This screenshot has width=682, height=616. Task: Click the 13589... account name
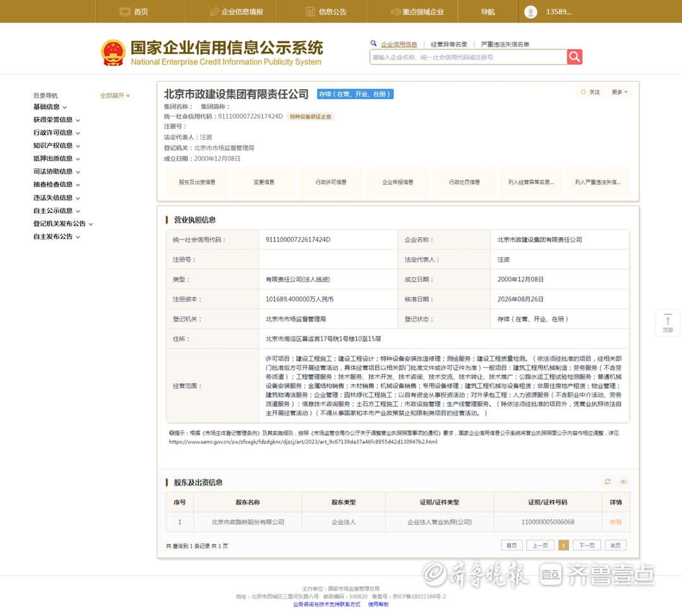558,12
